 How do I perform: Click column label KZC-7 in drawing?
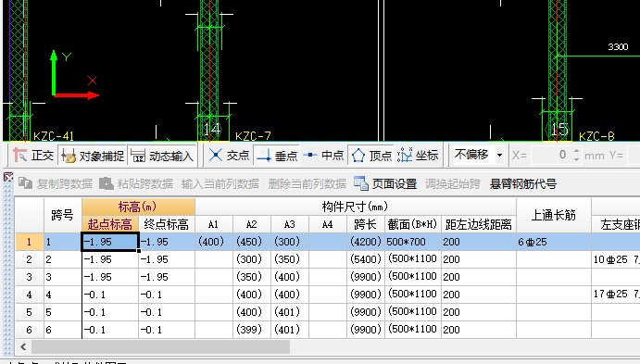point(253,136)
